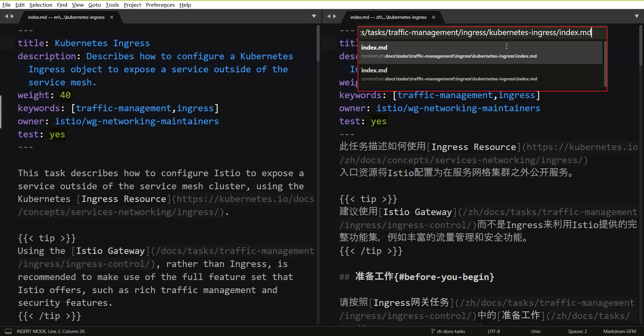This screenshot has height=336, width=644.
Task: Click the Ingress Resource link text in right pane
Action: point(474,147)
